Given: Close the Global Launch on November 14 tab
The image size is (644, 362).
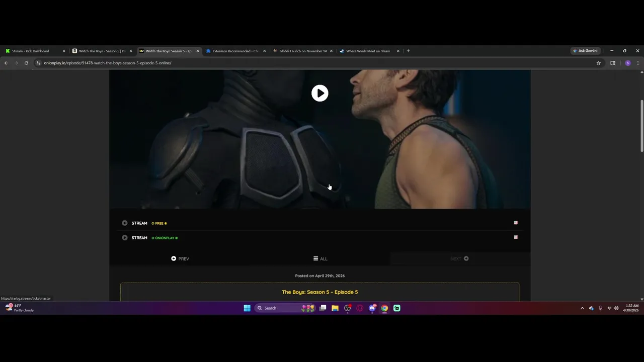Looking at the screenshot, I should click(x=331, y=51).
